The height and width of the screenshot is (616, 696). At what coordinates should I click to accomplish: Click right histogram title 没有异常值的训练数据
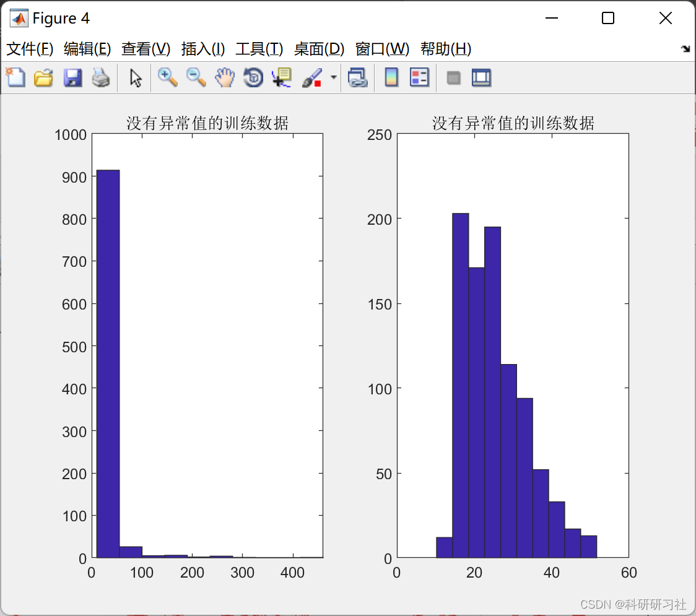[x=513, y=123]
